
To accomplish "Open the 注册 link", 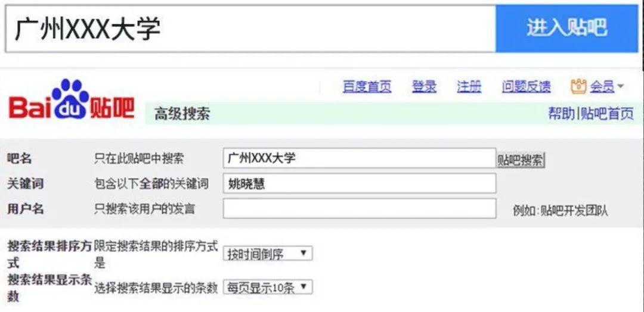I will (469, 86).
